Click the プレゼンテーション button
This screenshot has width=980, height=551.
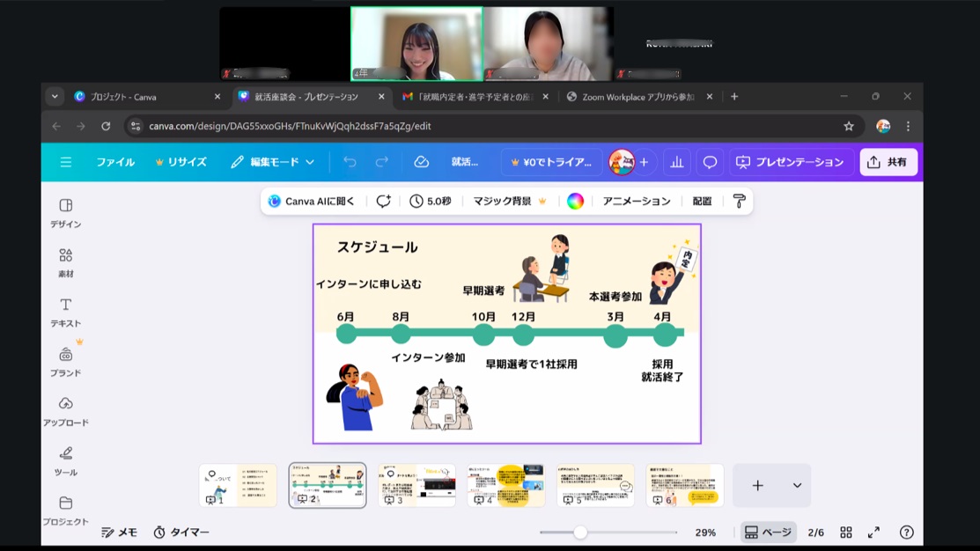[x=790, y=162]
